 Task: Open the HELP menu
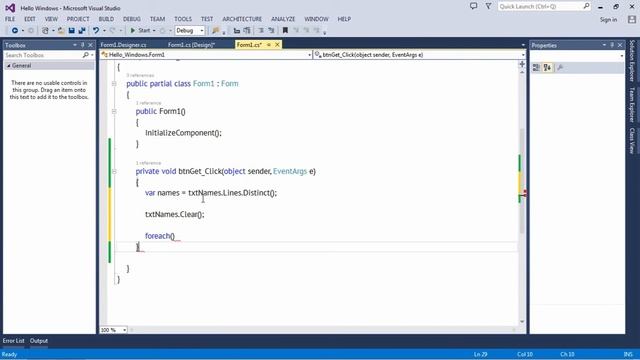[344, 19]
